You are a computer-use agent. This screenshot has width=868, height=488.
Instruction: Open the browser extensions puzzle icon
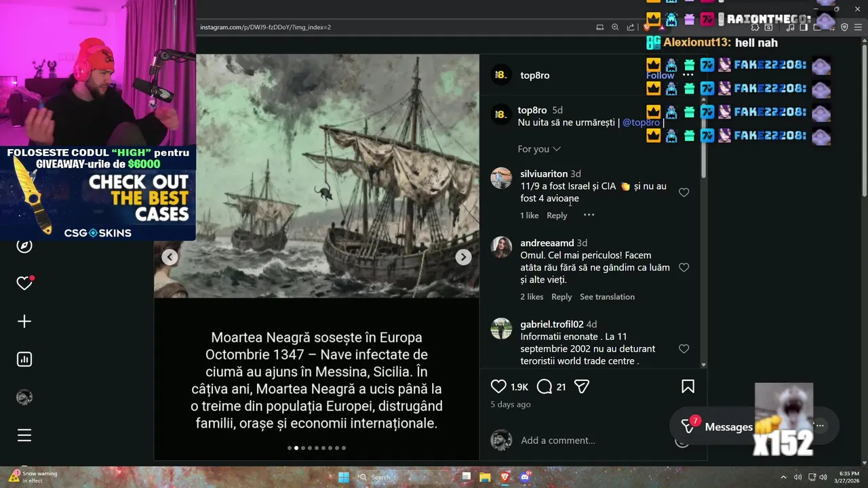coord(755,27)
